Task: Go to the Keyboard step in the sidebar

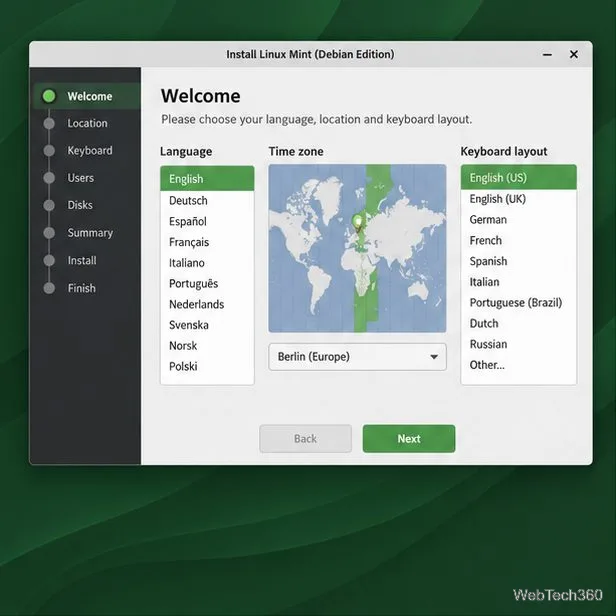Action: coord(90,150)
